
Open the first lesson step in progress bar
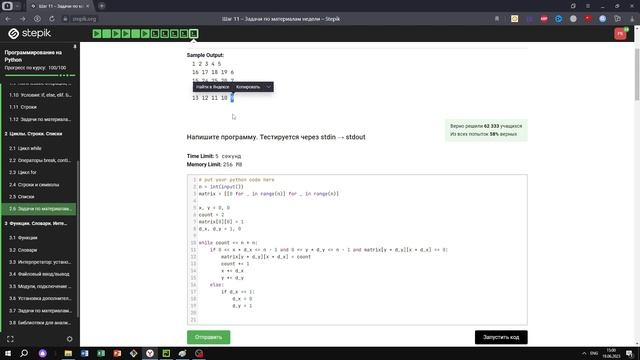(x=97, y=33)
